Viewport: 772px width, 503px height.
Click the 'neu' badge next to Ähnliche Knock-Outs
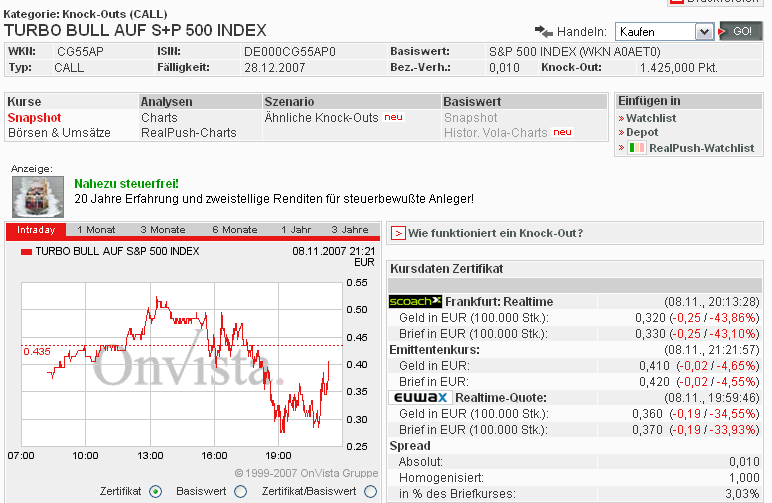(x=393, y=117)
